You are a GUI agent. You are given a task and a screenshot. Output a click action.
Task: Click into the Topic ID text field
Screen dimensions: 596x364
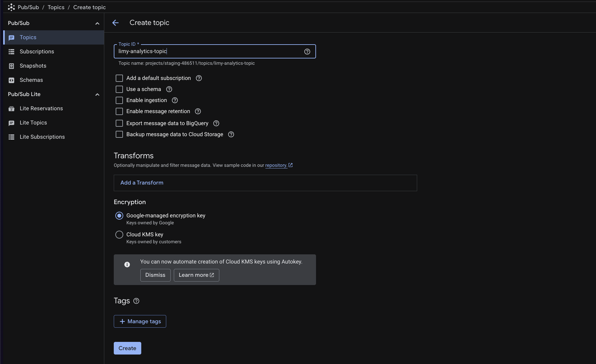[209, 52]
